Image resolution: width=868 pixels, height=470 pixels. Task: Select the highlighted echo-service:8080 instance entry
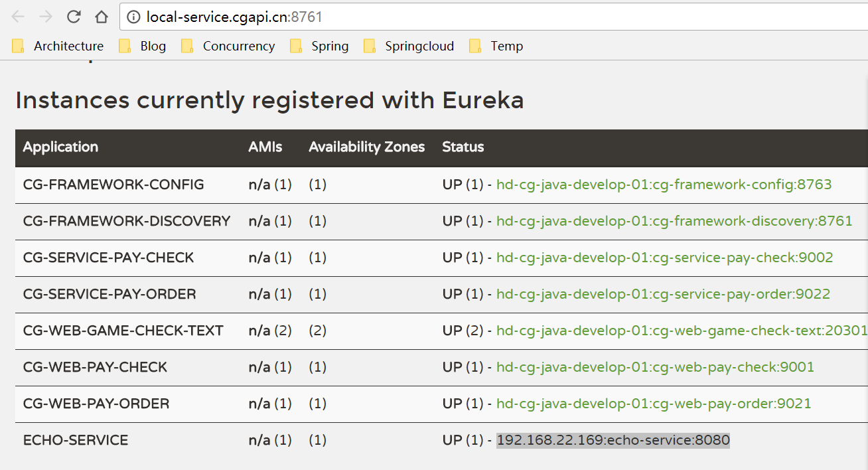[613, 439]
